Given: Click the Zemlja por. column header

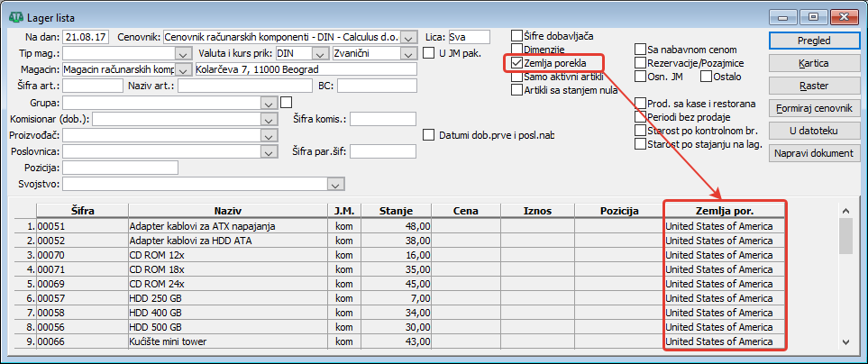Looking at the screenshot, I should 724,211.
